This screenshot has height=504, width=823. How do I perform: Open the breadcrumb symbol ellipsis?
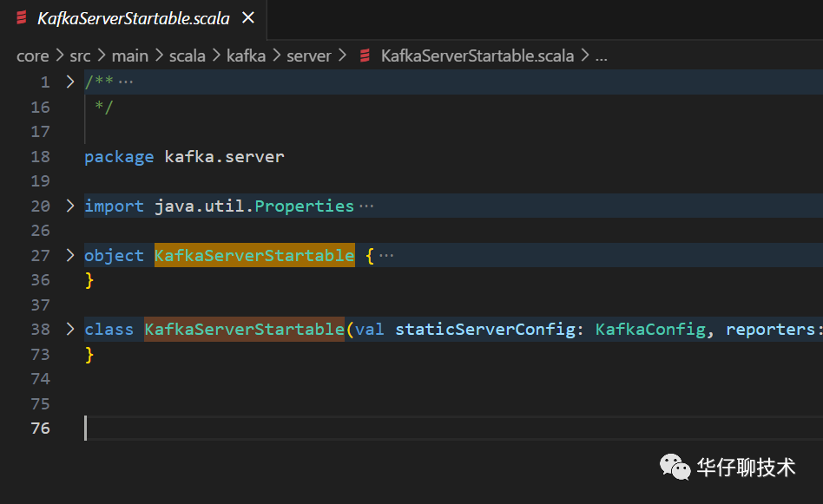point(601,56)
